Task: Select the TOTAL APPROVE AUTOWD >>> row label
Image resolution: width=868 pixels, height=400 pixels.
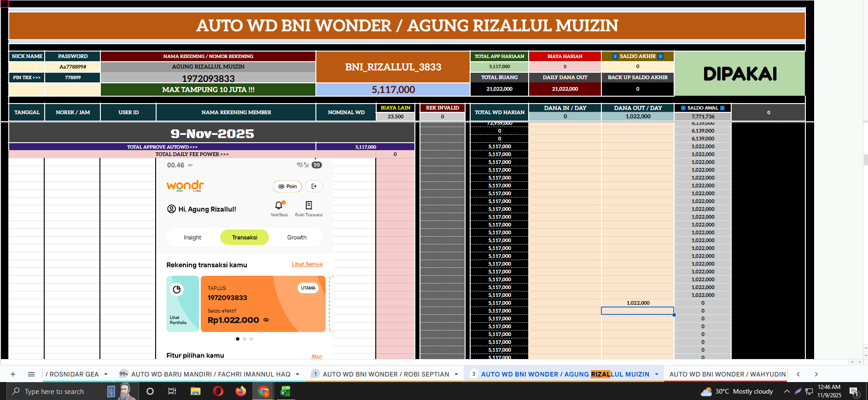Action: (162, 147)
